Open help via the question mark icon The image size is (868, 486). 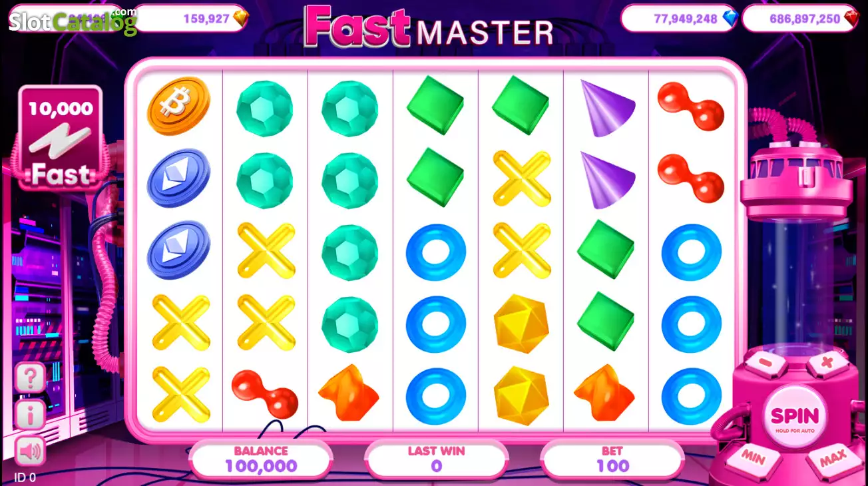[x=30, y=378]
